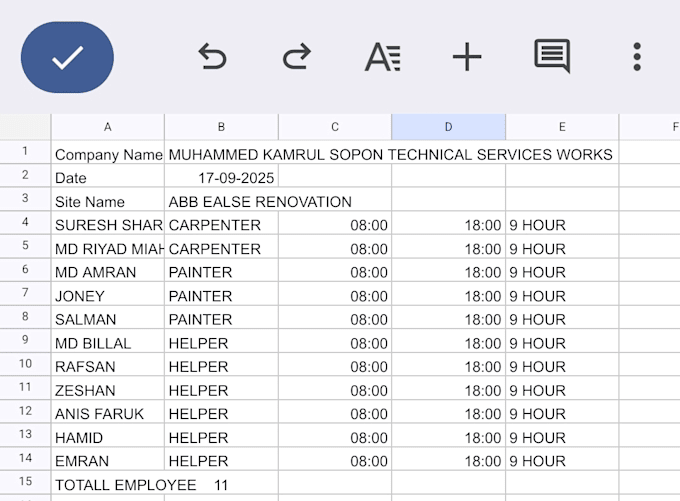Select the select-all corner box
Image resolution: width=680 pixels, height=501 pixels.
[x=25, y=127]
